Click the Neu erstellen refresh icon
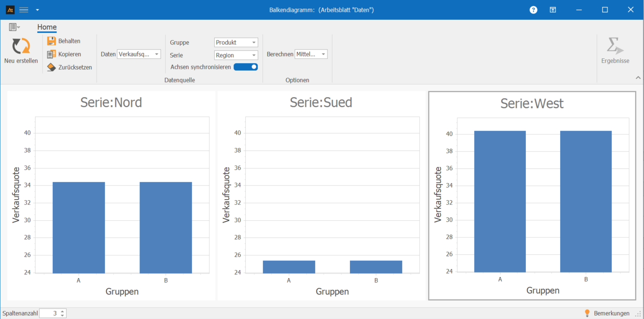Viewport: 644px width, 319px height. click(x=21, y=47)
